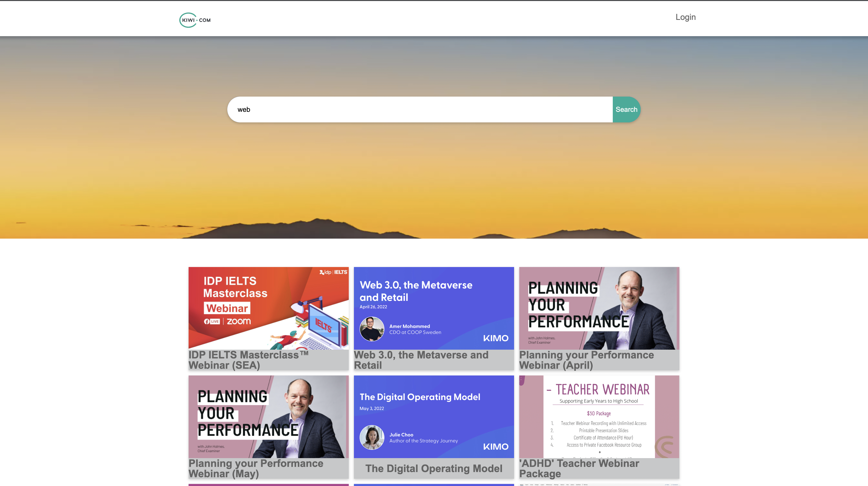Open The Digital Operating Model thumbnail

point(434,417)
